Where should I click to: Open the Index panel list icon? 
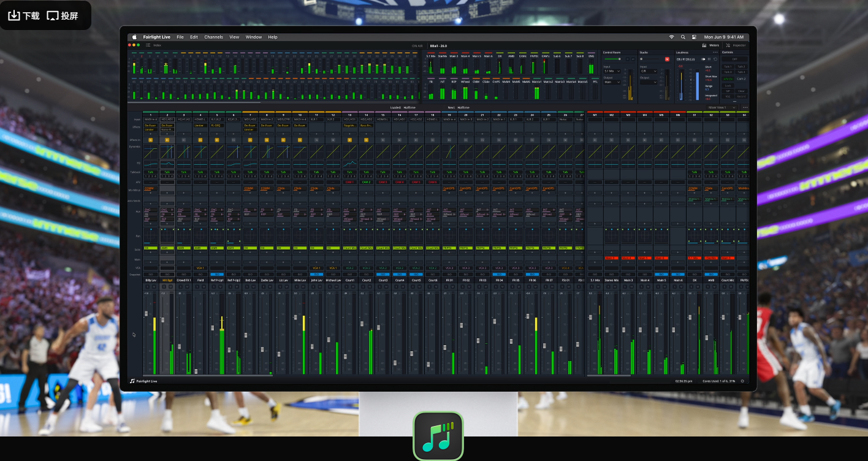[x=148, y=45]
